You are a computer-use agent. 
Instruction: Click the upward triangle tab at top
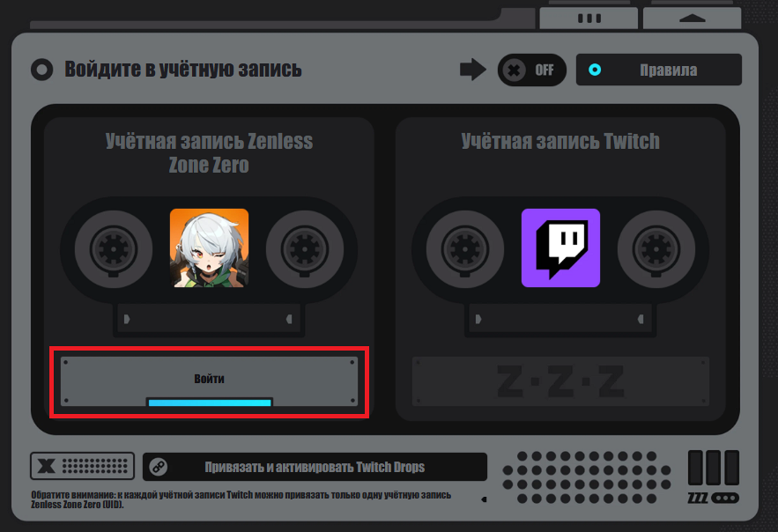(x=693, y=18)
